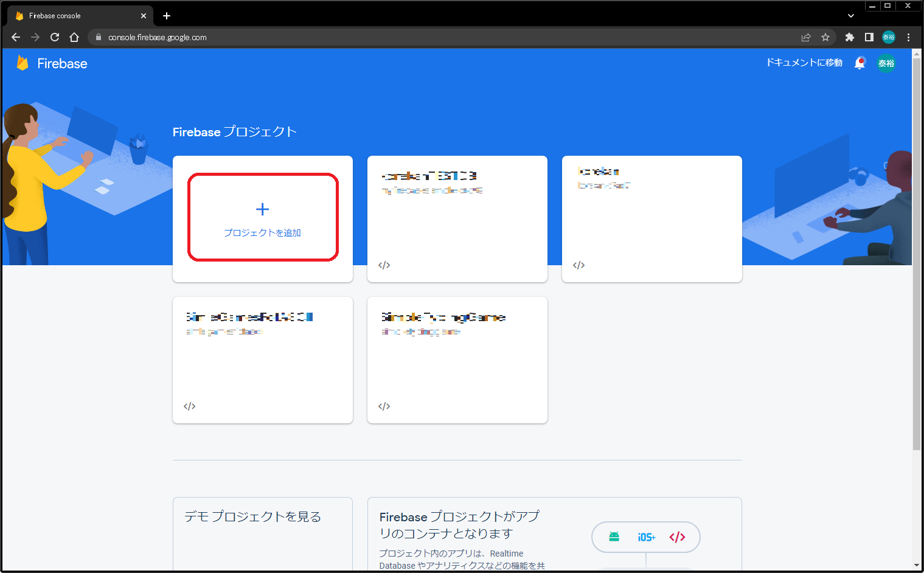Click the iOS+ icon in container diagram
Viewport: 924px width, 573px height.
click(x=647, y=537)
